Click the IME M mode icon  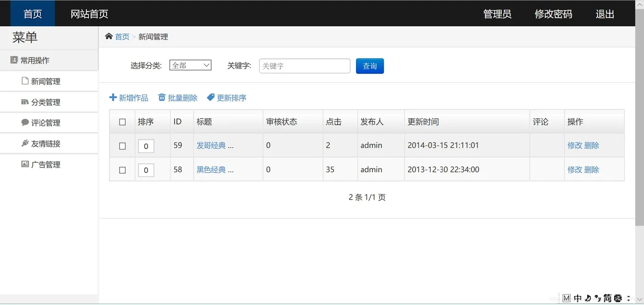567,298
